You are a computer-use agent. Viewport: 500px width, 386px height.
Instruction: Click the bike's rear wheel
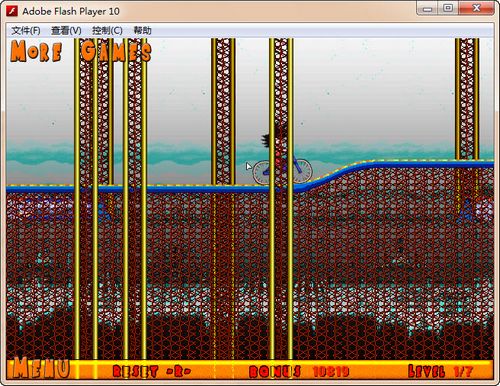click(x=265, y=172)
